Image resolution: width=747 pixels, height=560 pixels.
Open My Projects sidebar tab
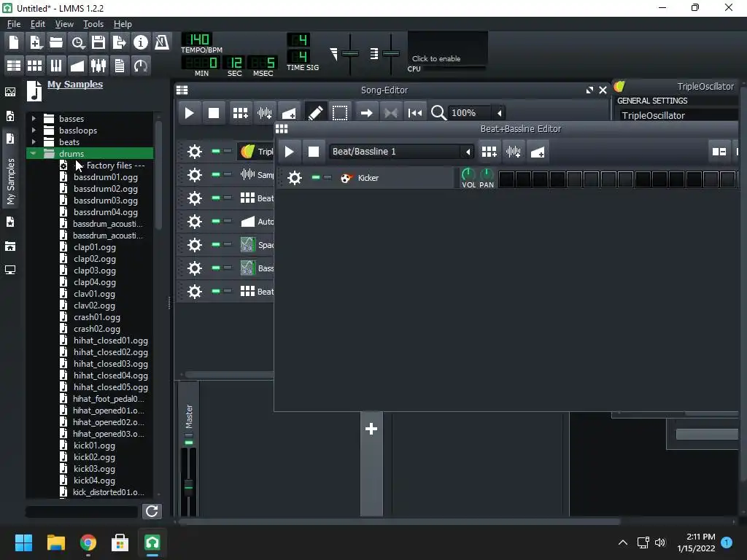pos(10,116)
